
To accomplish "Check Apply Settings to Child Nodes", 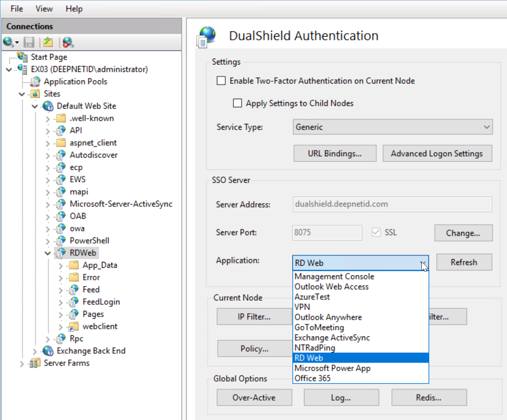I will (x=238, y=103).
